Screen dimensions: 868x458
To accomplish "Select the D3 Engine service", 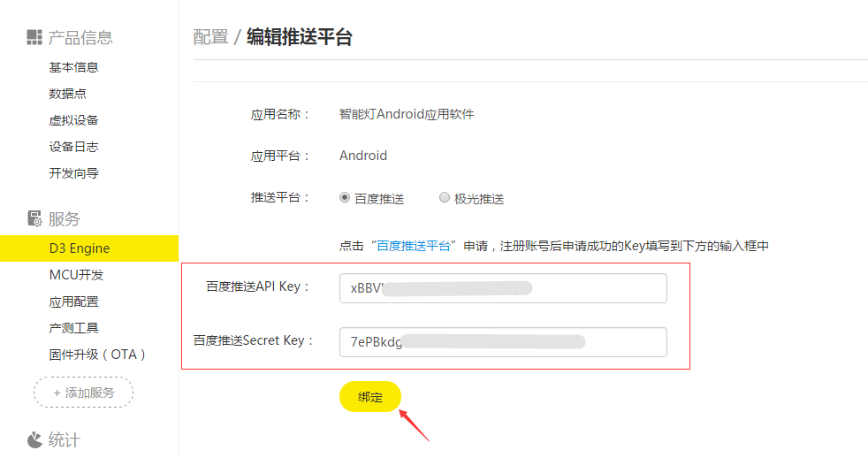I will click(x=89, y=248).
